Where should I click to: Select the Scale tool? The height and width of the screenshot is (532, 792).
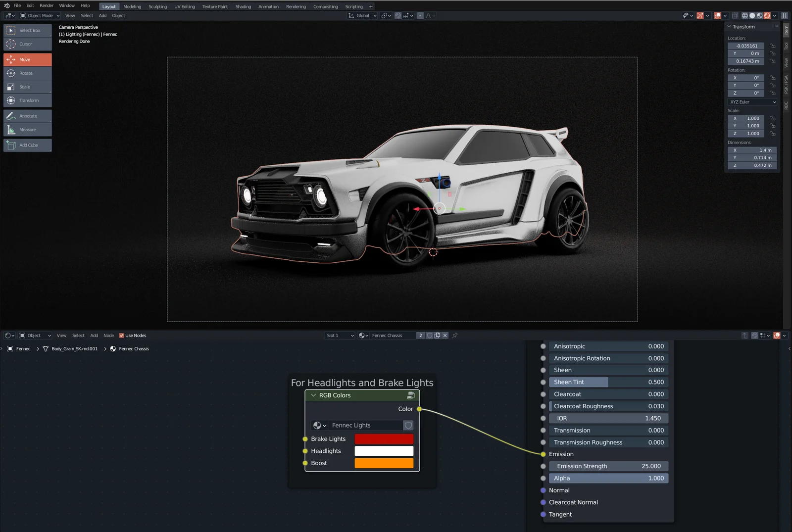tap(27, 87)
